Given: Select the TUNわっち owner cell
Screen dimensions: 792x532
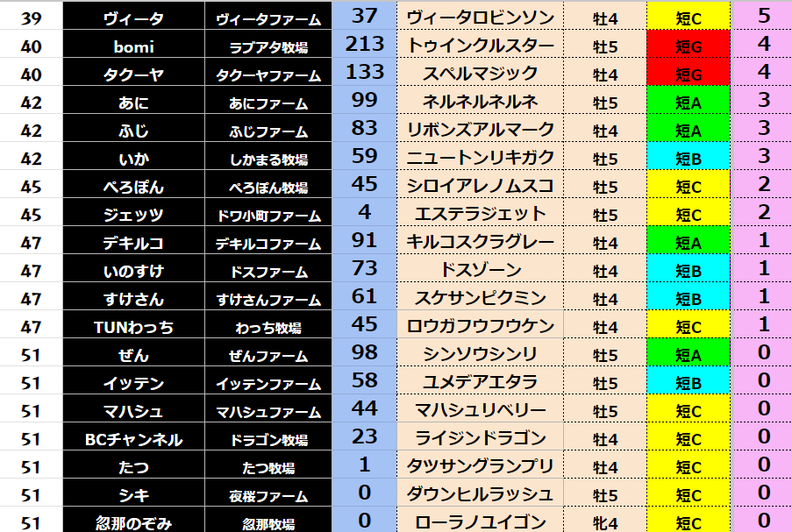Looking at the screenshot, I should tap(133, 327).
